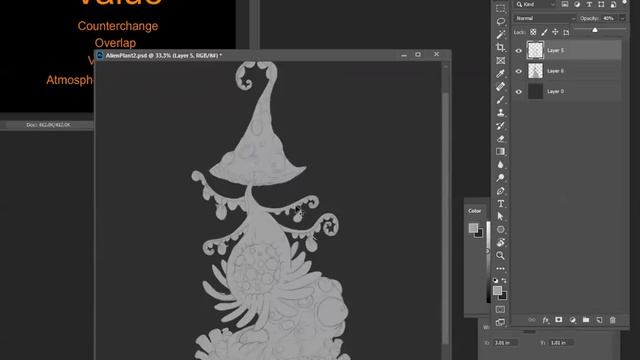
Task: Set the toolbar background color
Action: click(x=504, y=296)
